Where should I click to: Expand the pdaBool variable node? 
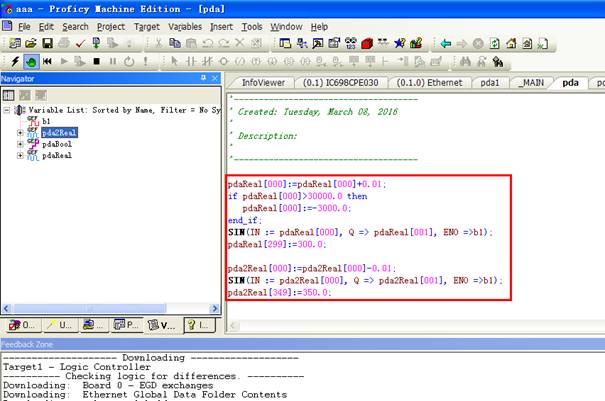[20, 144]
